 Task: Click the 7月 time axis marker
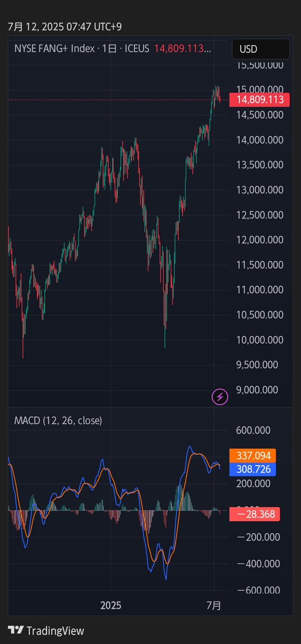[x=214, y=606]
